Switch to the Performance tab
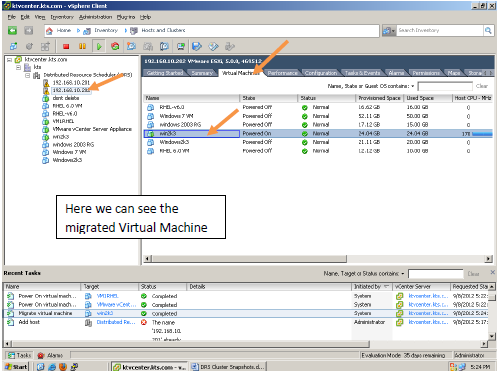The image size is (498, 371). (283, 73)
